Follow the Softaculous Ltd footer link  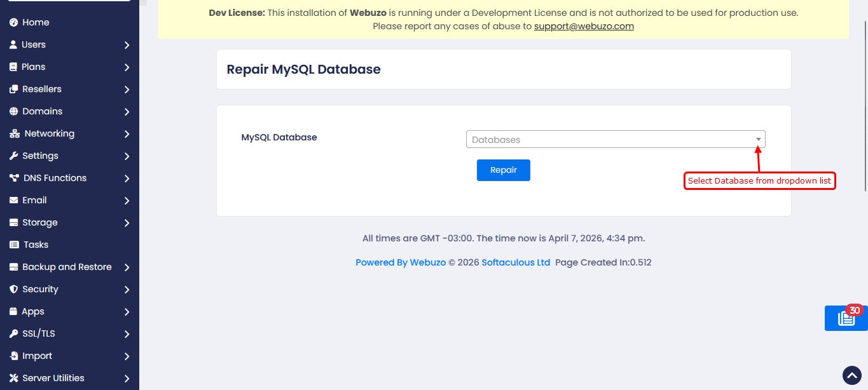click(516, 262)
